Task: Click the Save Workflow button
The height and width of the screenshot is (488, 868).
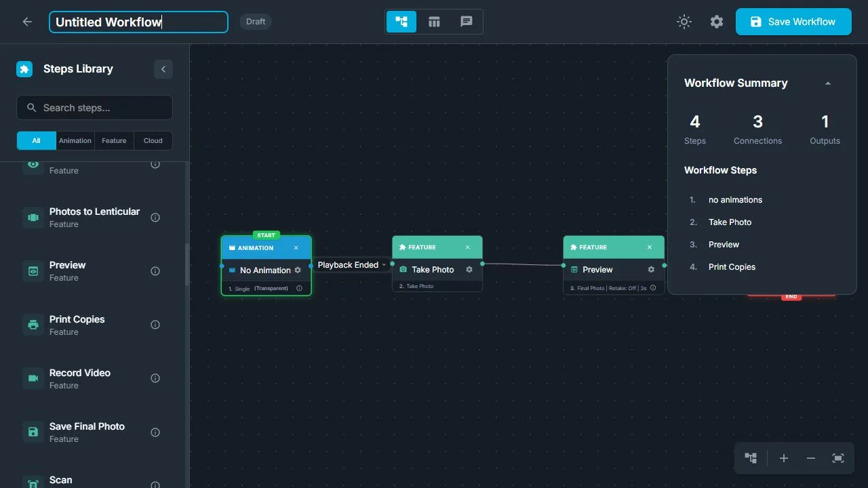Action: pos(793,22)
